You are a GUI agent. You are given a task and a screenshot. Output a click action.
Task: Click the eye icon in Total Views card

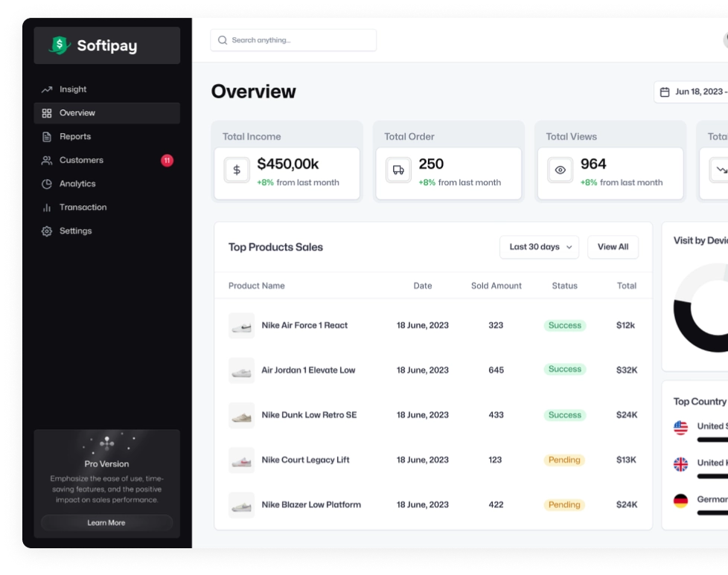[x=560, y=170]
